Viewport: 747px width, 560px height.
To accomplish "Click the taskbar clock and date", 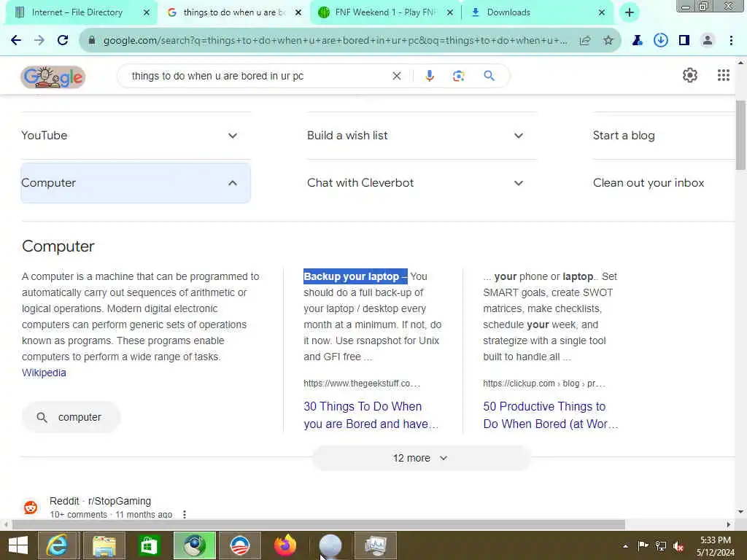I will pos(715,545).
